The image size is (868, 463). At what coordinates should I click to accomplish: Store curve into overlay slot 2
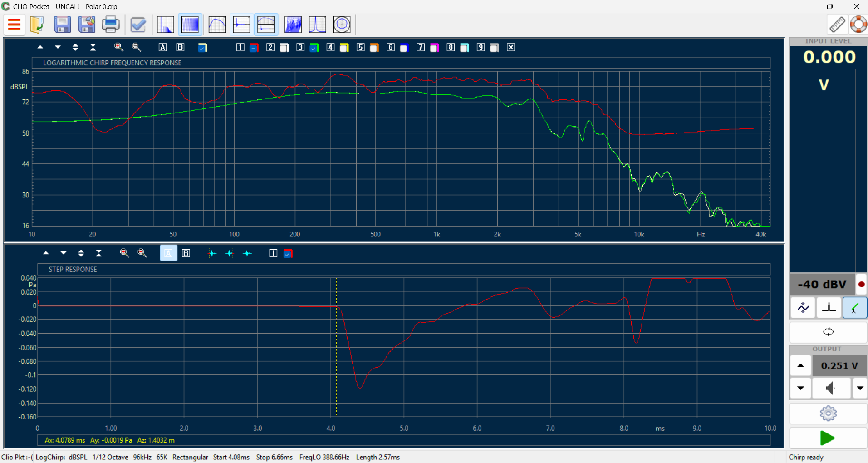tap(270, 47)
